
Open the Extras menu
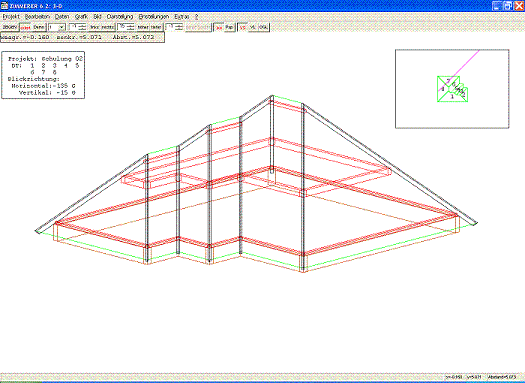point(181,16)
